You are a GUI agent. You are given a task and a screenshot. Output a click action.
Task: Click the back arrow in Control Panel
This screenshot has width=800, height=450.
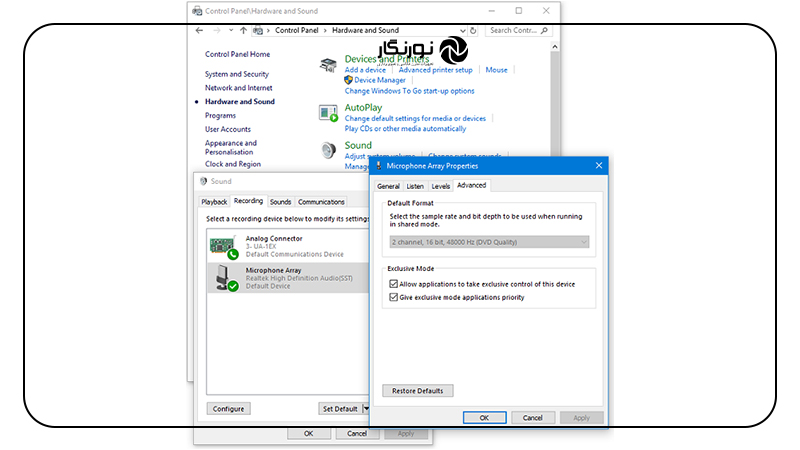pos(200,31)
